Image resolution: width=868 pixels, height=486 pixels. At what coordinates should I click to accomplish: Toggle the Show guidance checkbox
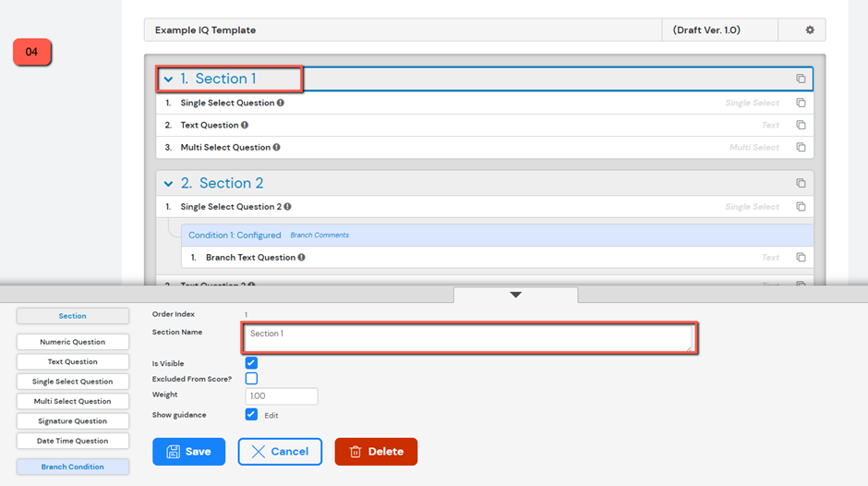click(x=251, y=415)
